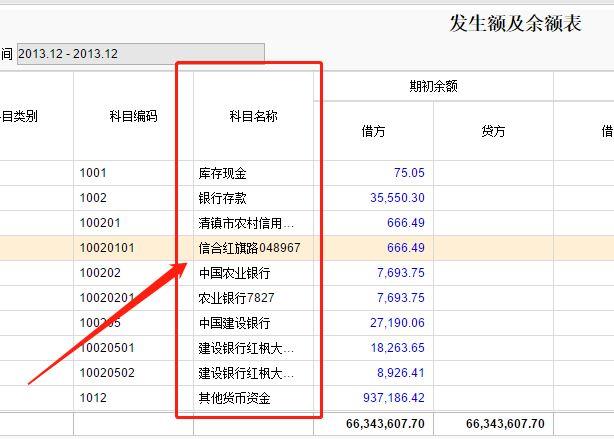This screenshot has height=439, width=614.
Task: Click the 中国农业银行 account name
Action: point(235,273)
